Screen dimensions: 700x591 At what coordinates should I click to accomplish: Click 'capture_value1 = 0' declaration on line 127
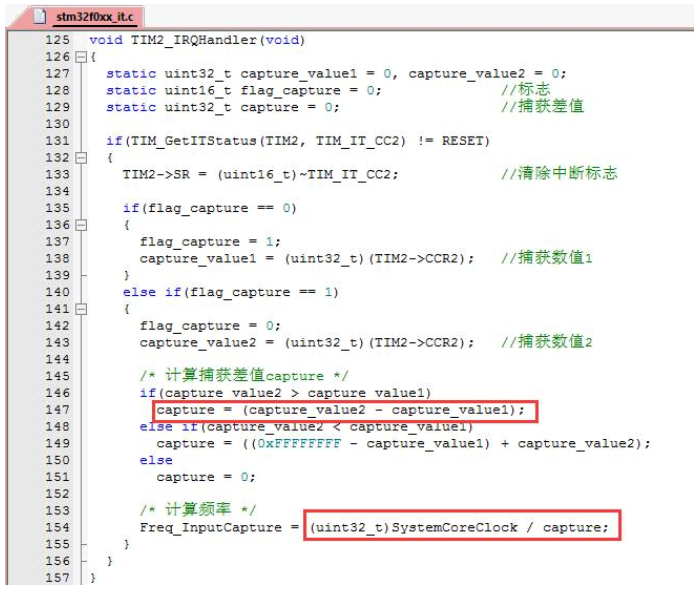[316, 74]
